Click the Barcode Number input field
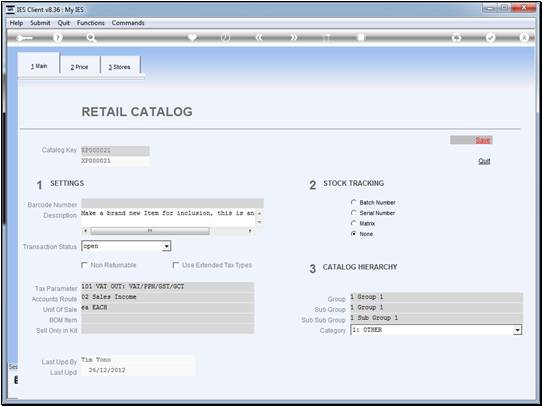The image size is (542, 406). [x=172, y=204]
